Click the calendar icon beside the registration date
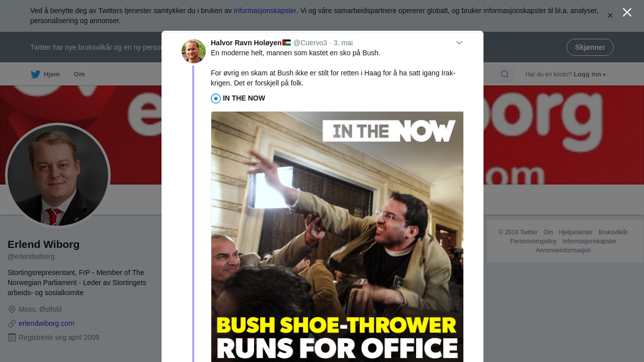 pos(12,337)
